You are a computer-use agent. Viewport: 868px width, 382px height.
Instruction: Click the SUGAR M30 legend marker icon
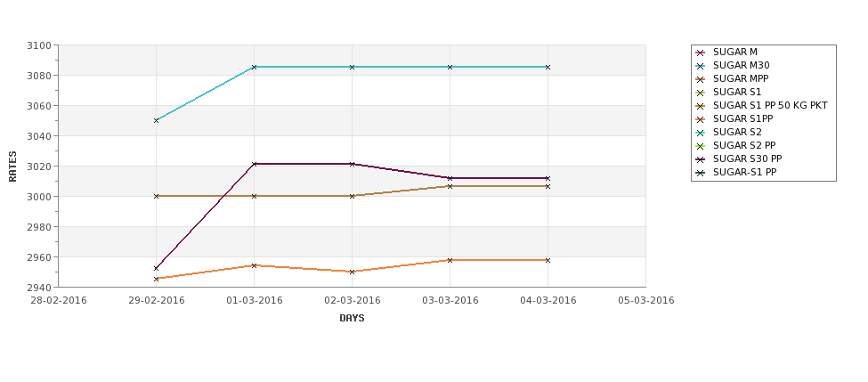(701, 66)
